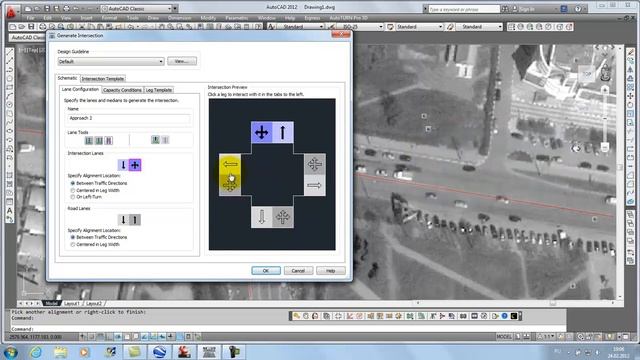Click the black square icon in AutoTURN toolbar
Image resolution: width=640 pixels, height=360 pixels.
[x=514, y=316]
